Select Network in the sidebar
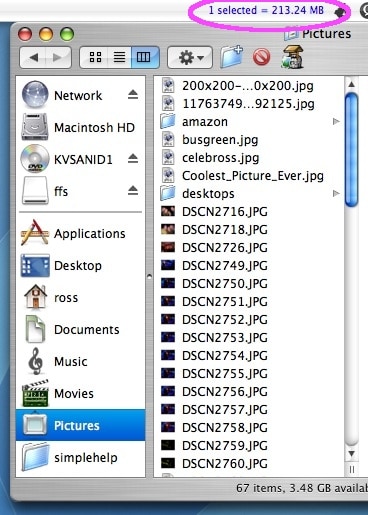 click(80, 95)
